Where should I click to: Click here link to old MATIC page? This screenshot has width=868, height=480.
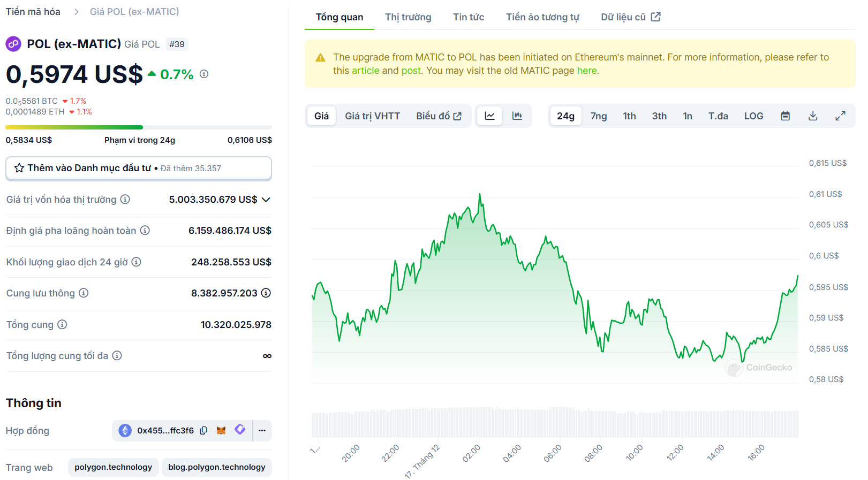pos(587,71)
